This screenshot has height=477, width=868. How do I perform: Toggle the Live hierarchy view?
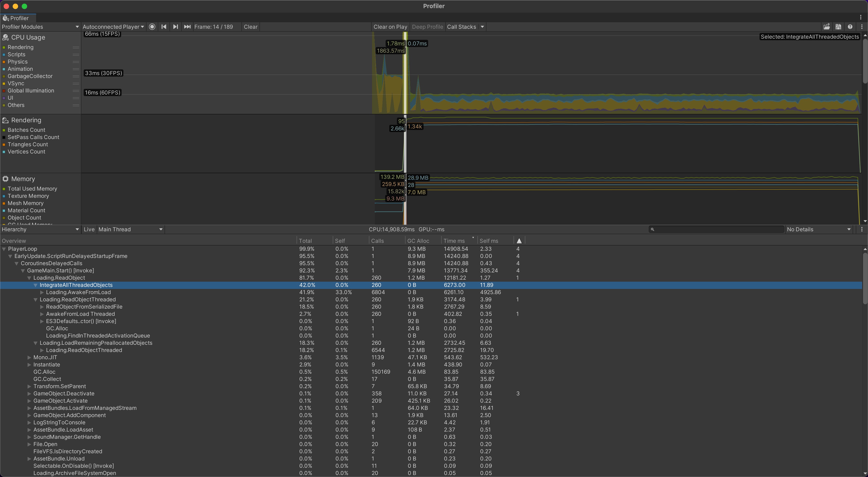click(x=89, y=229)
